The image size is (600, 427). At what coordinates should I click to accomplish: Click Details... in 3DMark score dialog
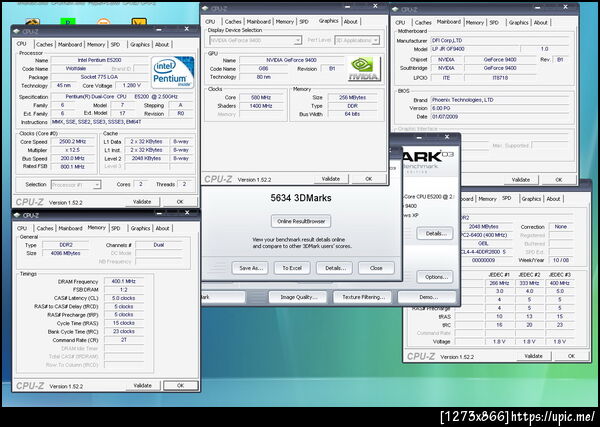click(334, 268)
